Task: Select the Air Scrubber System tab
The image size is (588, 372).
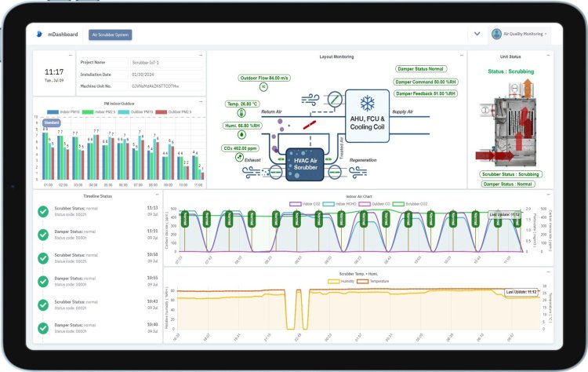Action: click(111, 35)
